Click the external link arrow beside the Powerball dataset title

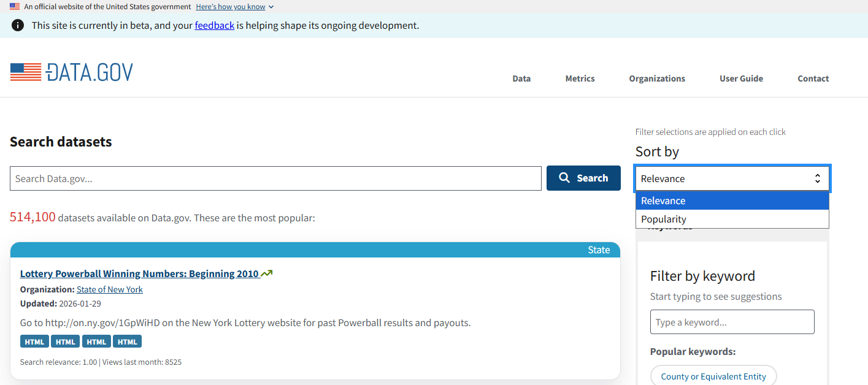pos(265,273)
